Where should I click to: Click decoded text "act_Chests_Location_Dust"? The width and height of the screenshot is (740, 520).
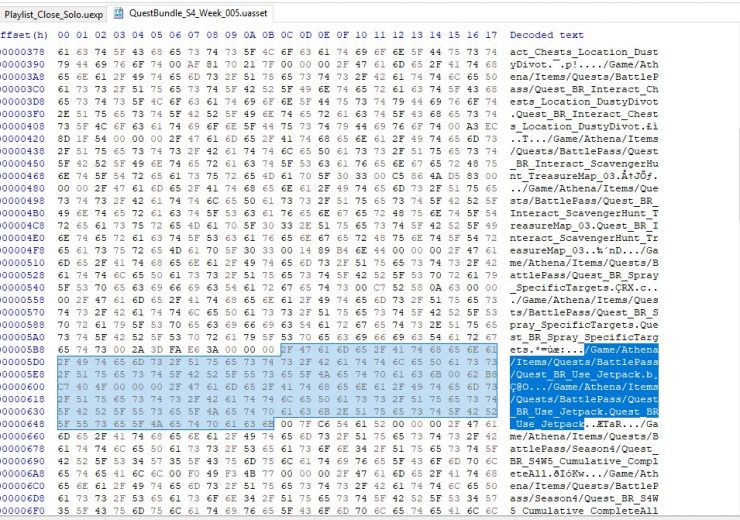tap(584, 52)
